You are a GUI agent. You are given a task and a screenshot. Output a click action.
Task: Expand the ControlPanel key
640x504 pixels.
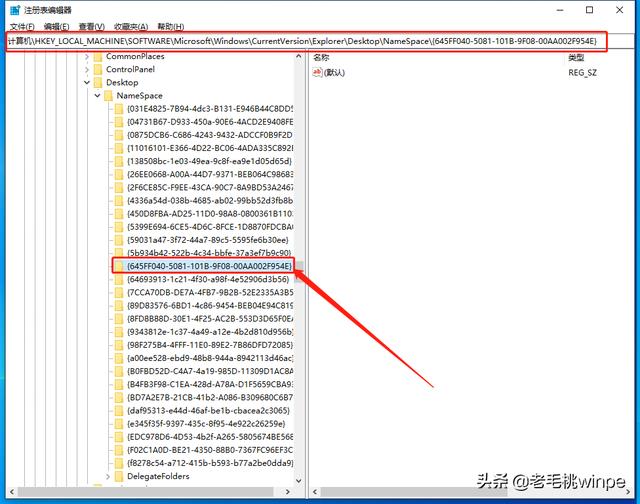pos(87,70)
